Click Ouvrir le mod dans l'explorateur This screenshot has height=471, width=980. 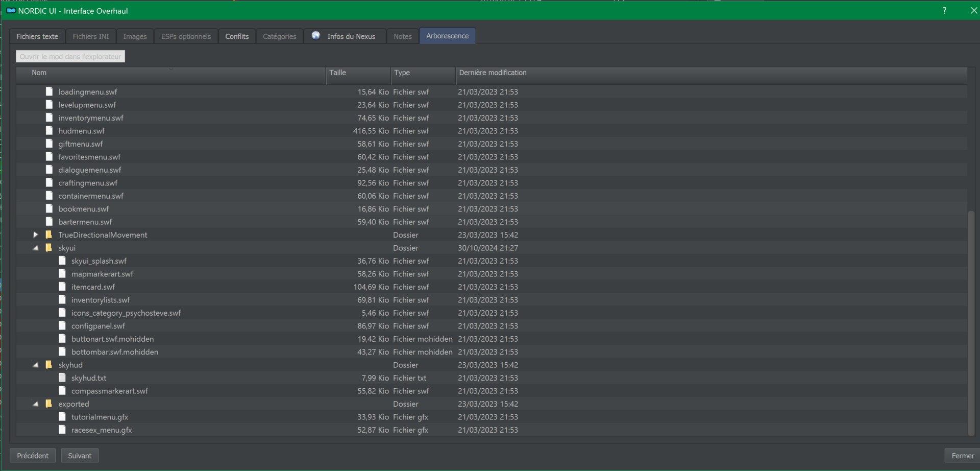tap(70, 56)
